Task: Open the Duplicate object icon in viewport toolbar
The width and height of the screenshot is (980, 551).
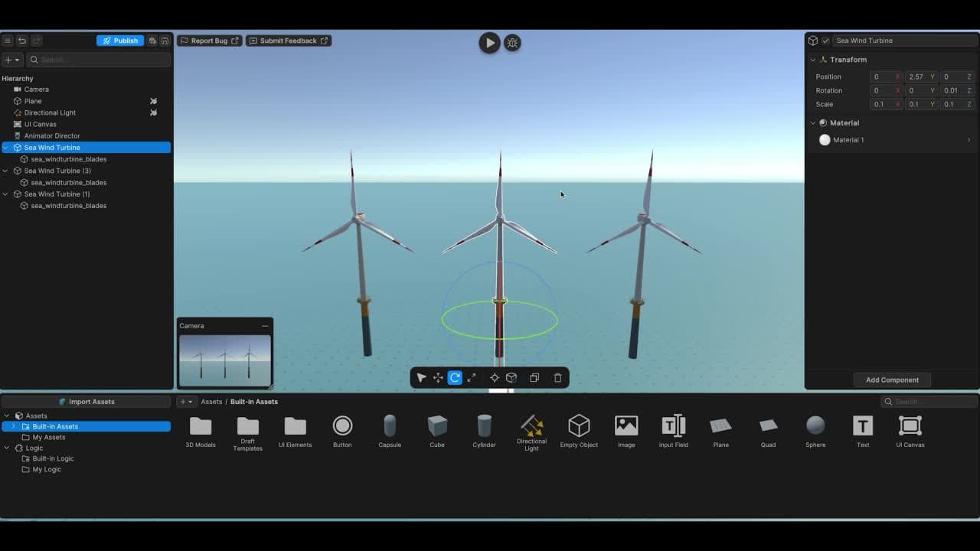Action: [x=534, y=377]
